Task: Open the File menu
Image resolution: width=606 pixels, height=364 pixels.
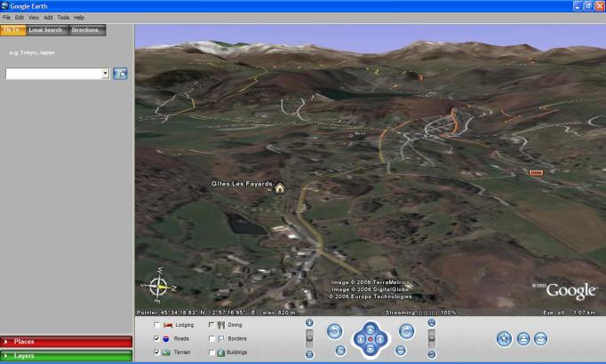Action: click(6, 18)
